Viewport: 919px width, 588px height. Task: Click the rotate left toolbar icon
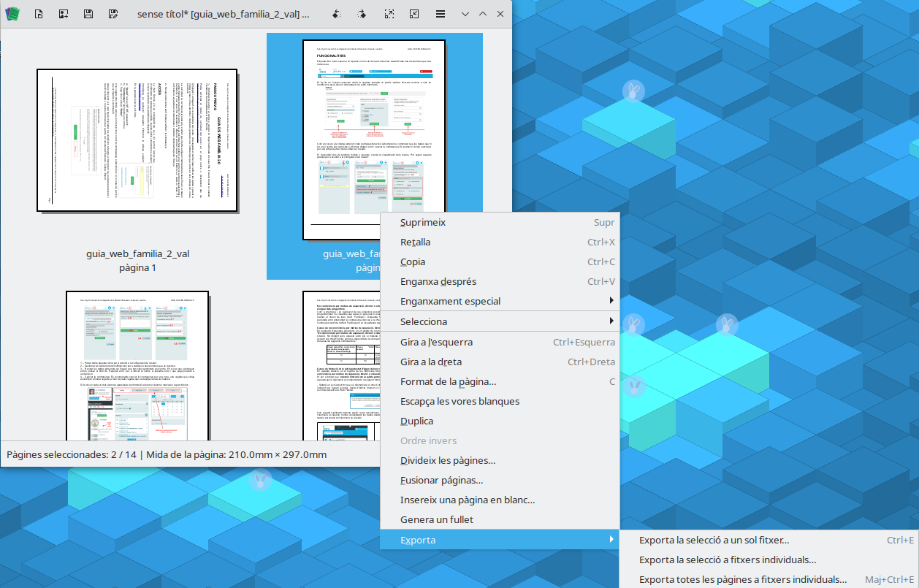pos(336,14)
